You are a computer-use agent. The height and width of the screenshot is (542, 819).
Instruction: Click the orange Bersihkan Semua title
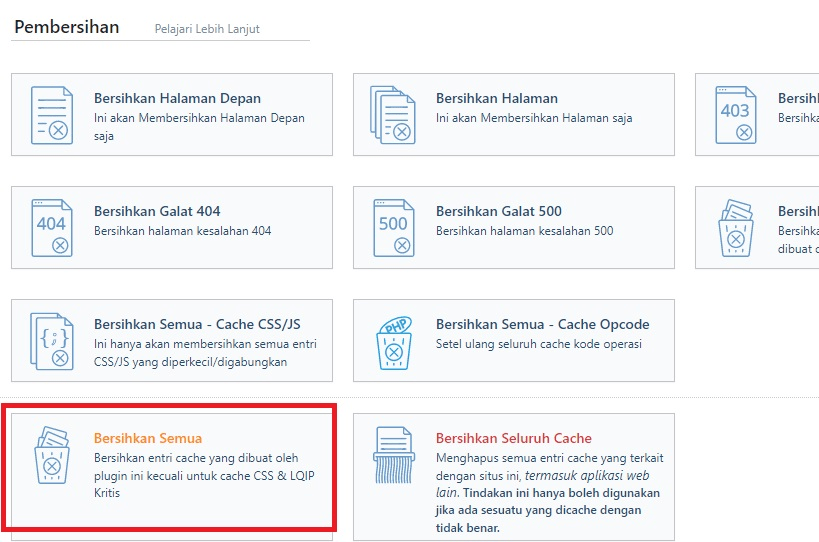pos(148,439)
